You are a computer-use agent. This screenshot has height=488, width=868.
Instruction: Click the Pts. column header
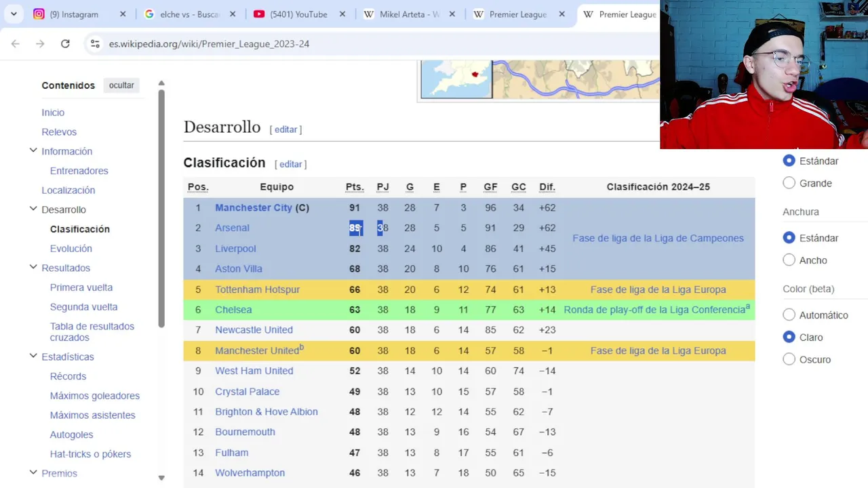[x=355, y=187]
